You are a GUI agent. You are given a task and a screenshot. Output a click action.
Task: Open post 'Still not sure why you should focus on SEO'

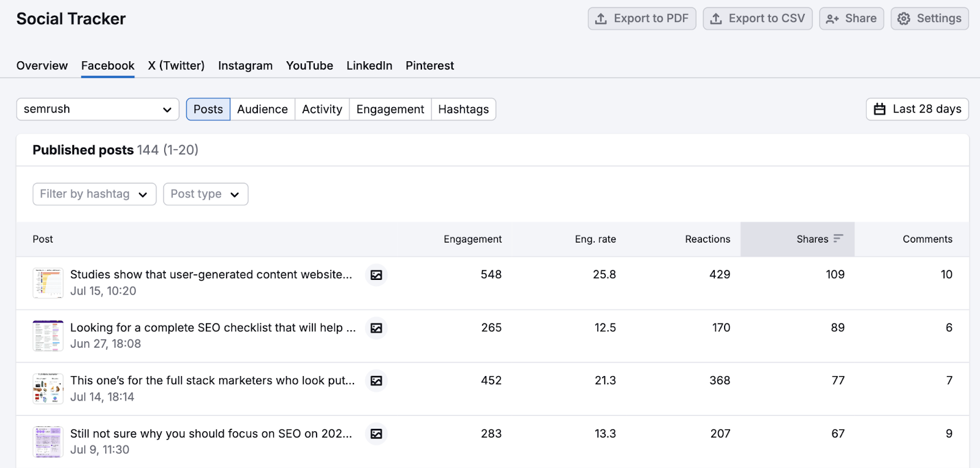[211, 434]
